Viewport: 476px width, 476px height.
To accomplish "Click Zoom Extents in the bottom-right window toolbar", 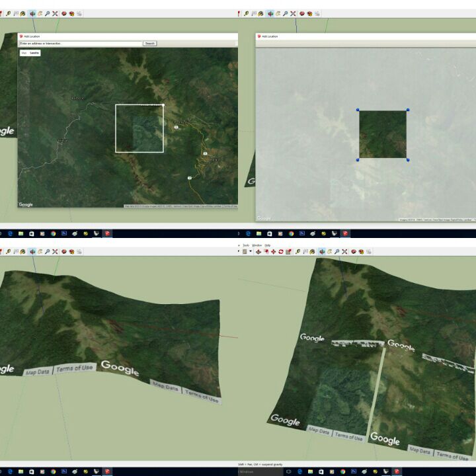I will coord(344,252).
